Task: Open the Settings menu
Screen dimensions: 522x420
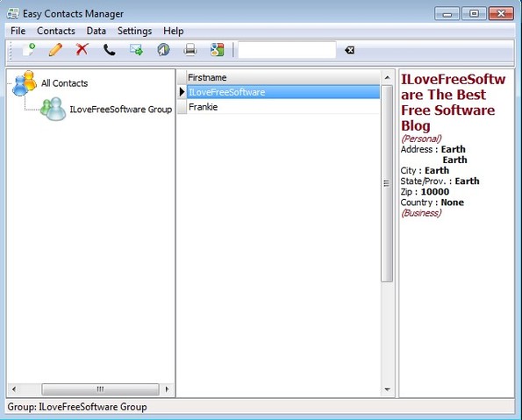Action: point(134,31)
